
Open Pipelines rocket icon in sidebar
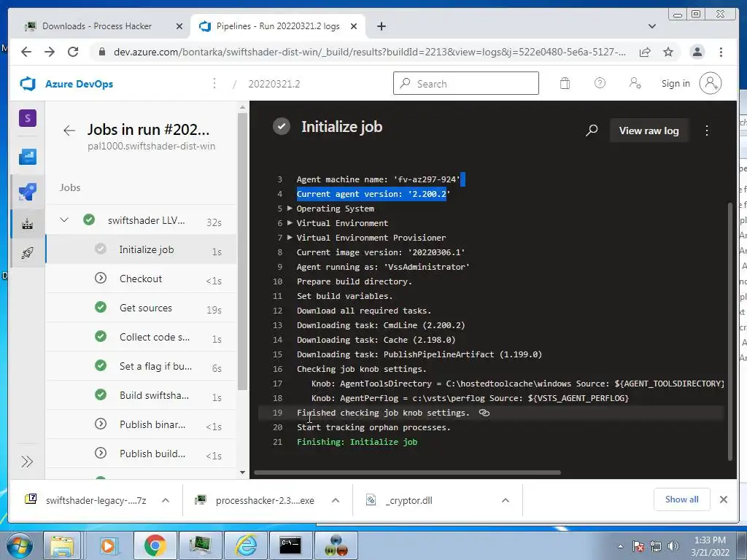pos(28,192)
